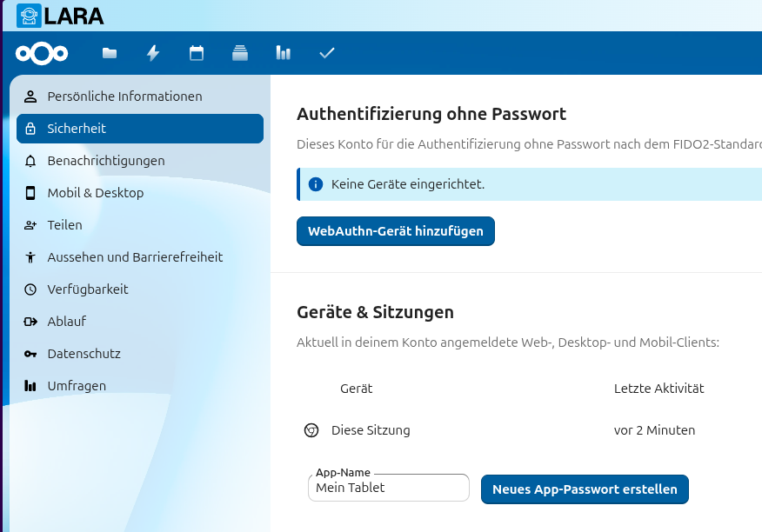
Task: Click Neues App-Passwort erstellen button
Action: tap(585, 489)
